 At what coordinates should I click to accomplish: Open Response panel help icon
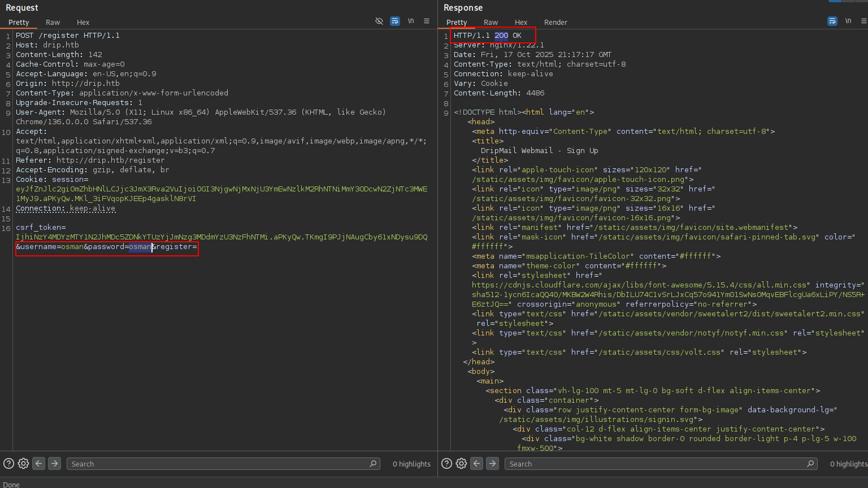(446, 463)
